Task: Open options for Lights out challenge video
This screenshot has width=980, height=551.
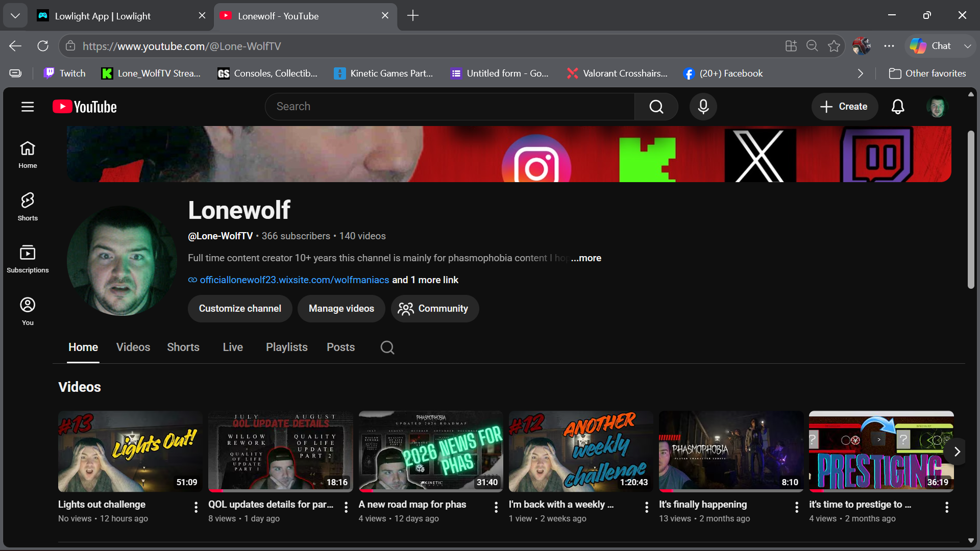Action: (x=196, y=507)
